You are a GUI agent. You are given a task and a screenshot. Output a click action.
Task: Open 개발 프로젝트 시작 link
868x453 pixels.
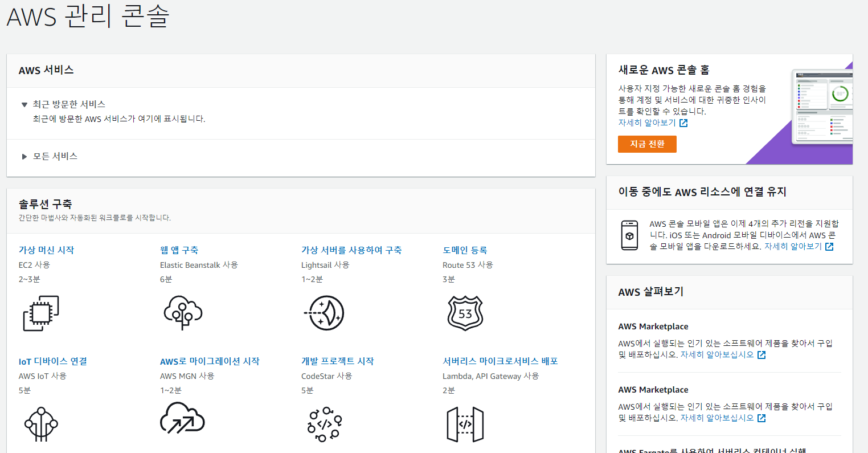pos(337,361)
